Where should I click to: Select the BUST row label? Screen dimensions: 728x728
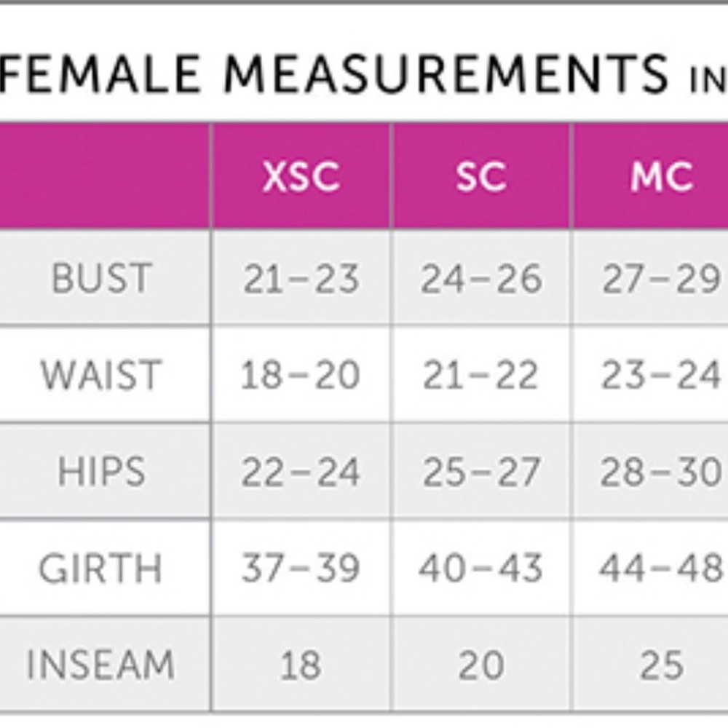pyautogui.click(x=102, y=278)
